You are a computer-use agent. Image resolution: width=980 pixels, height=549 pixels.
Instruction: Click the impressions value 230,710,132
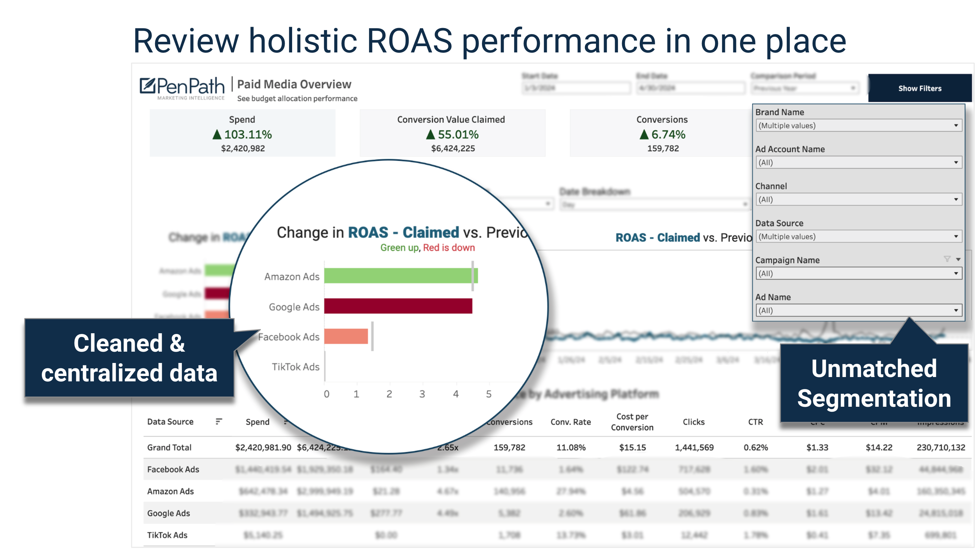point(941,447)
